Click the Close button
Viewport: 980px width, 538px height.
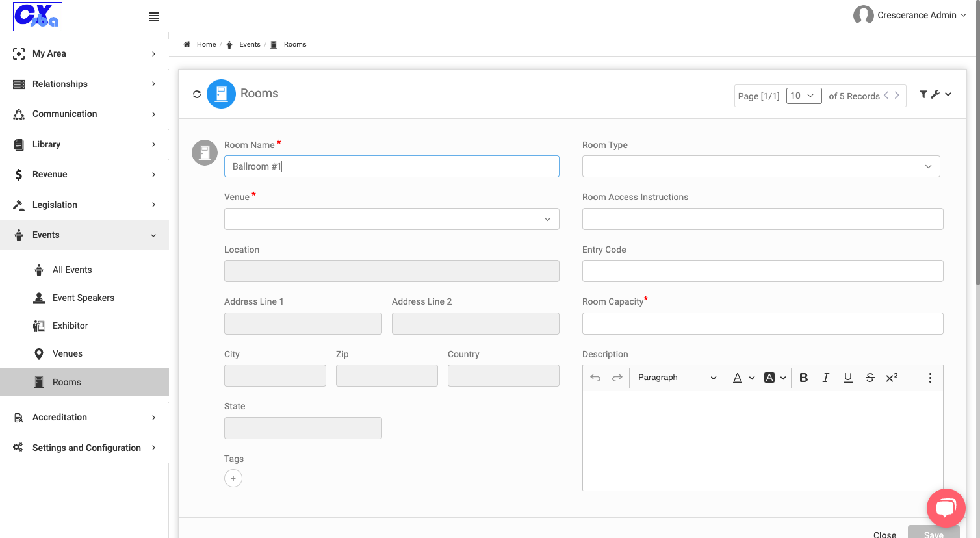(884, 535)
